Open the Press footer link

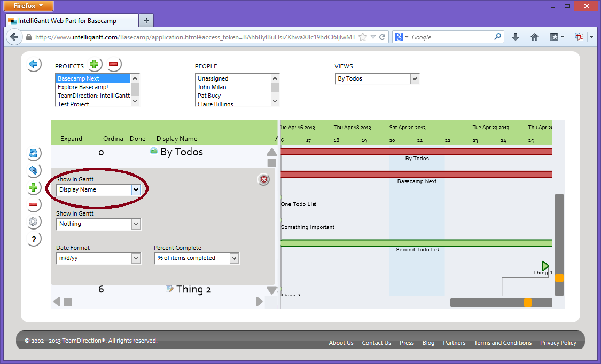407,343
